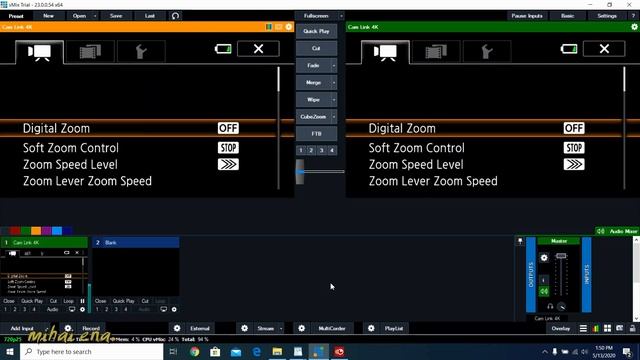
Task: Open the Preset menu
Action: pos(16,16)
